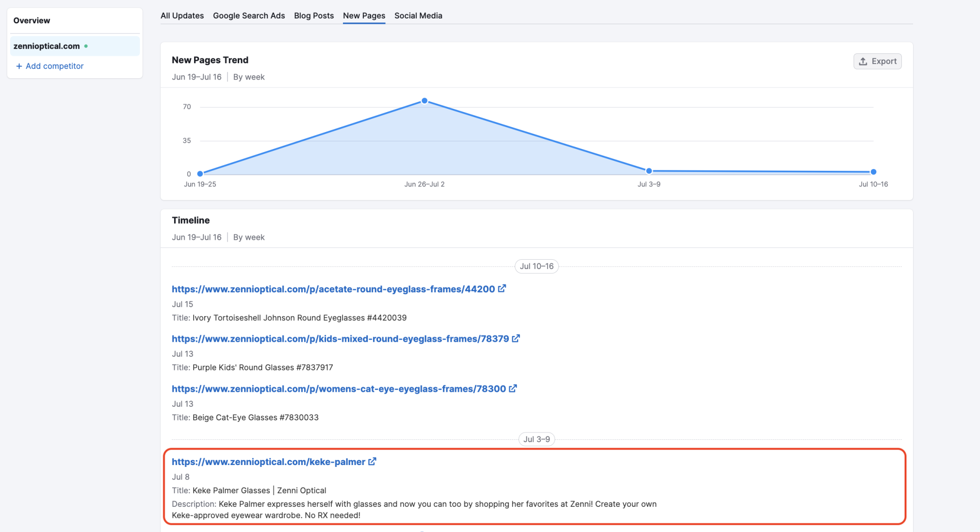Click the green status dot beside zennioptical.com
Screen dimensions: 980x532
[x=86, y=46]
